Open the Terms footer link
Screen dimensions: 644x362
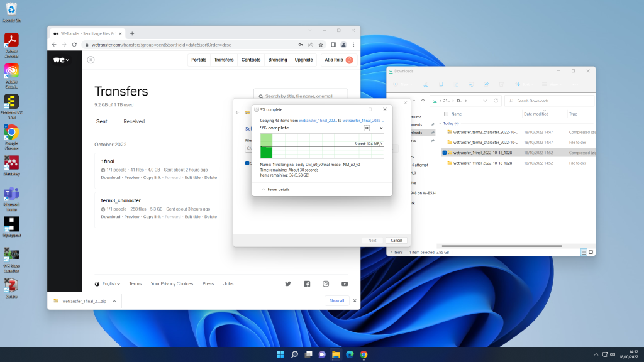(135, 283)
